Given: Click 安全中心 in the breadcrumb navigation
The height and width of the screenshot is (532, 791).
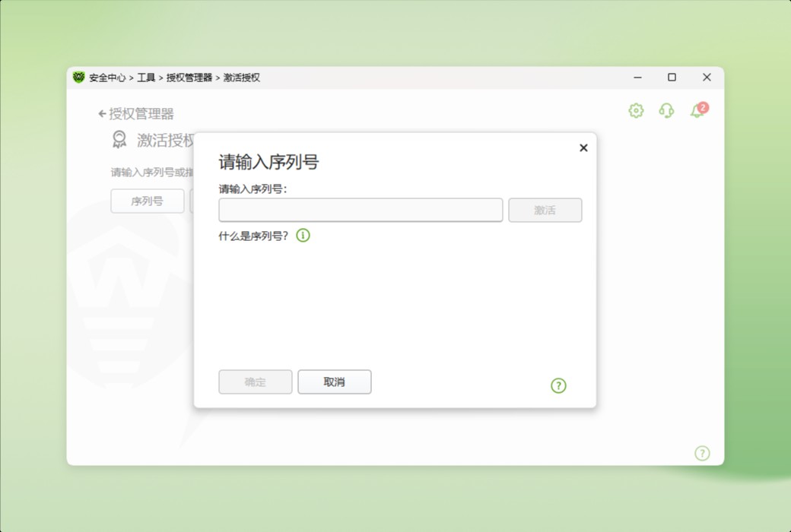Looking at the screenshot, I should tap(110, 77).
